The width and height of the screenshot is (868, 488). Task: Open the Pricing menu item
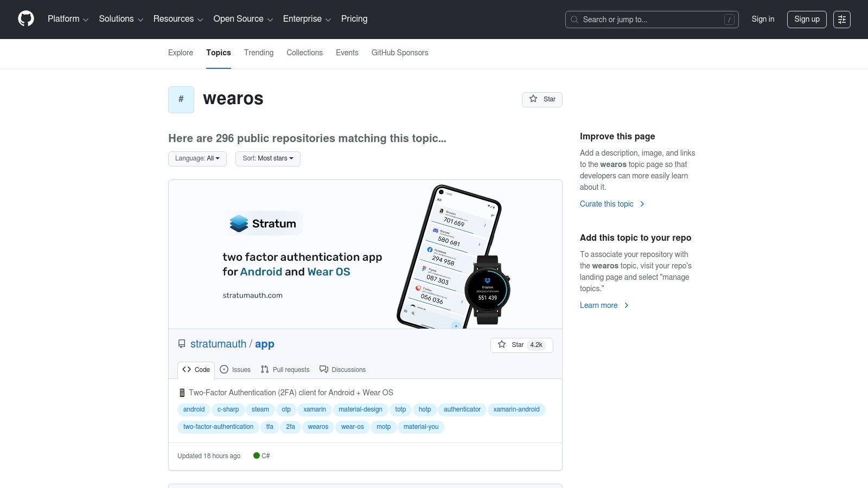(x=354, y=19)
